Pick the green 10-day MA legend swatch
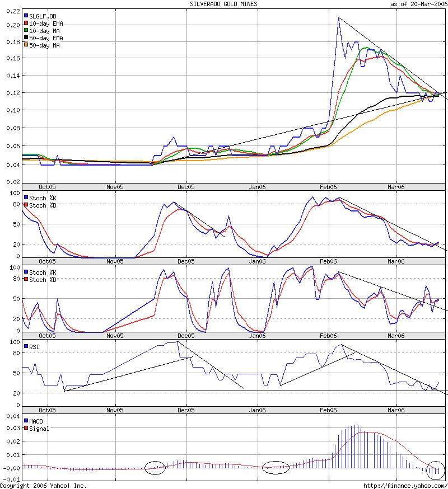Viewport: 448px width, 489px height. click(26, 30)
